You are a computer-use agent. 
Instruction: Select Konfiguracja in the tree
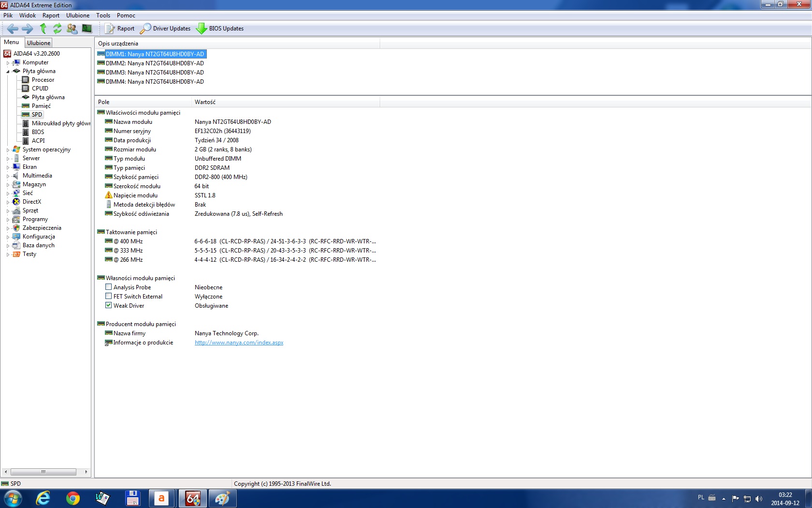(x=39, y=237)
